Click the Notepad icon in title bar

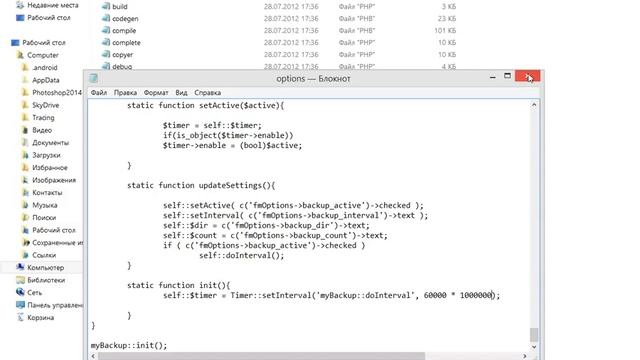(x=93, y=78)
